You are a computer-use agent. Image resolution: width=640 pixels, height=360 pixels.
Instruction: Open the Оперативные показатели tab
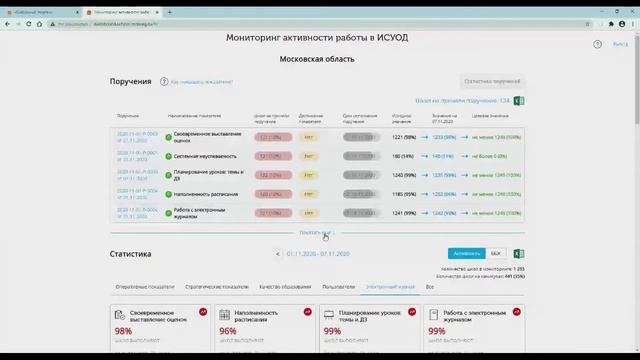tap(144, 287)
